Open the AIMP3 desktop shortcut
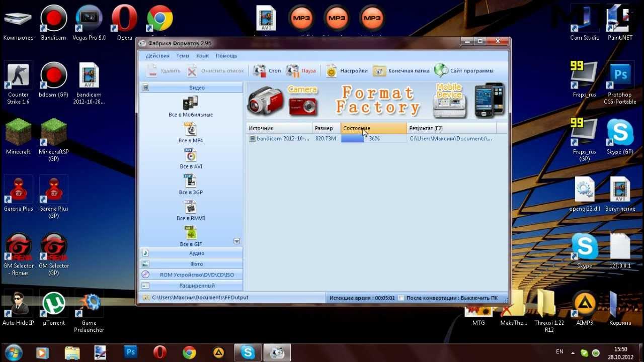Viewport: 644px width, 362px height. 585,308
